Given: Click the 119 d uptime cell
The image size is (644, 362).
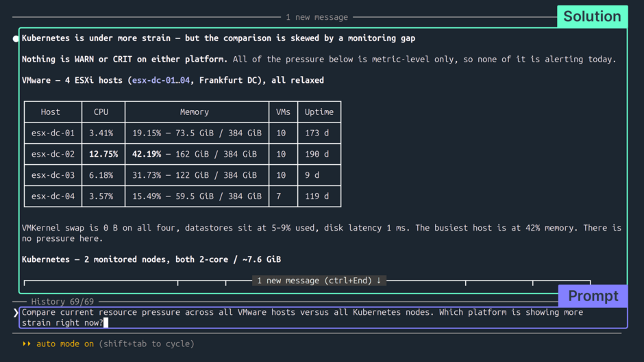Looking at the screenshot, I should pyautogui.click(x=319, y=196).
